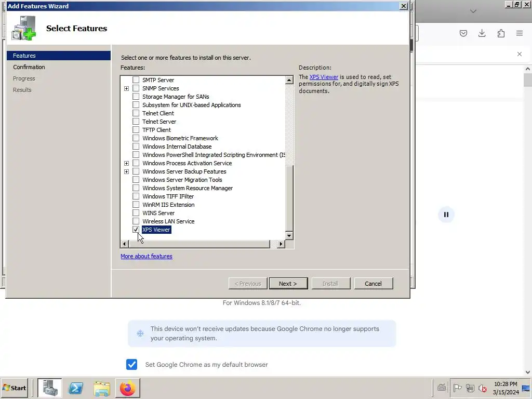The height and width of the screenshot is (399, 532).
Task: Open network status tray icon
Action: coord(470,388)
